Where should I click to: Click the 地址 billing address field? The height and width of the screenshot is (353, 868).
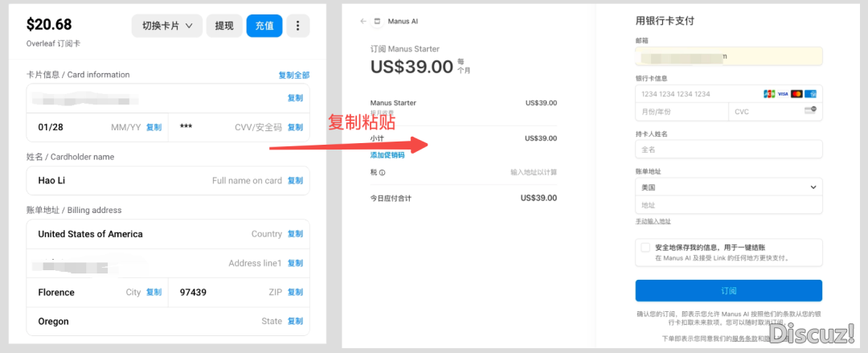point(728,205)
